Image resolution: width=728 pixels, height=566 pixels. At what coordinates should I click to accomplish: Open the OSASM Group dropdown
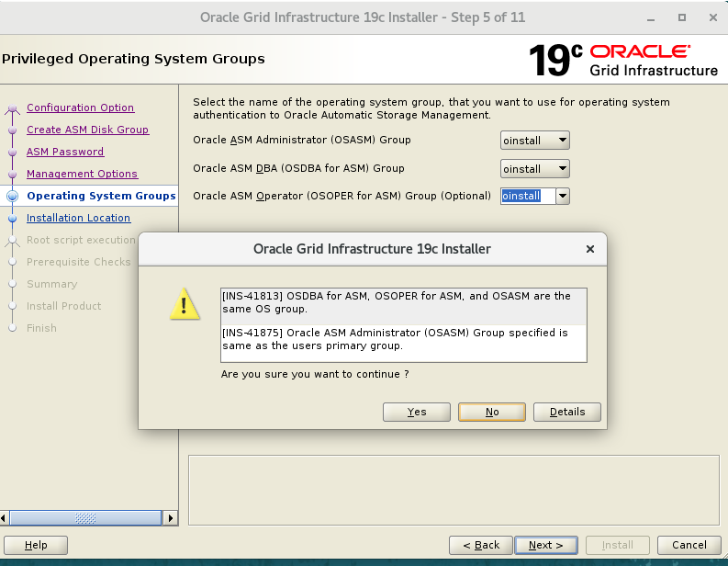point(535,141)
